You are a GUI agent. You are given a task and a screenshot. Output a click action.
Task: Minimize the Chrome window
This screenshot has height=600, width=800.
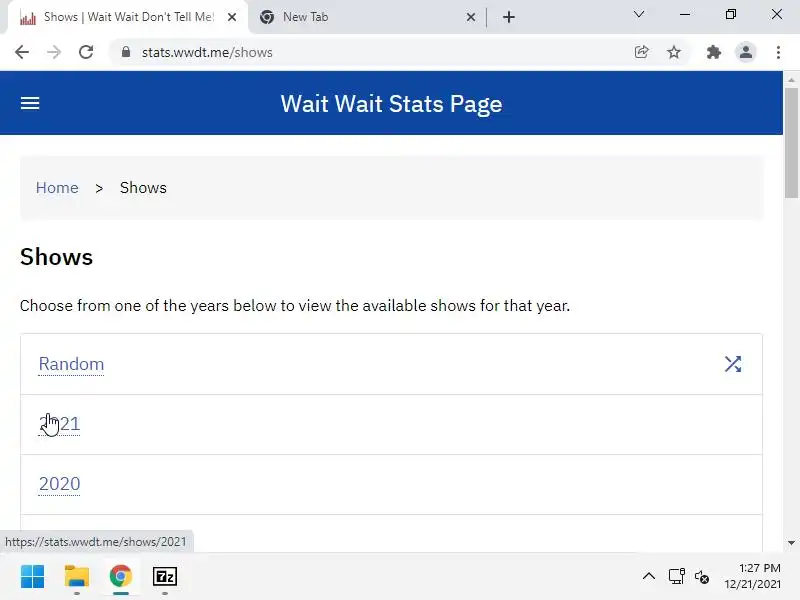[685, 14]
